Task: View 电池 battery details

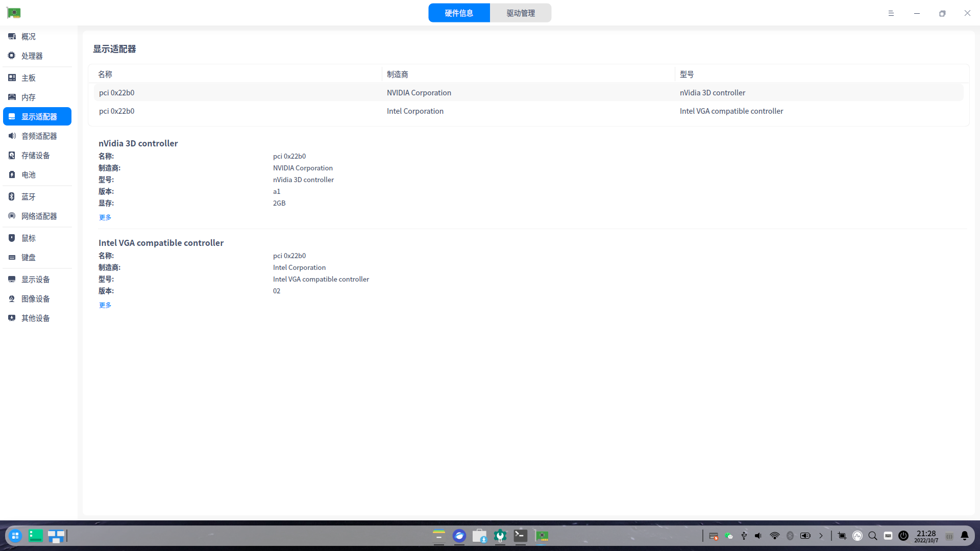Action: point(37,175)
